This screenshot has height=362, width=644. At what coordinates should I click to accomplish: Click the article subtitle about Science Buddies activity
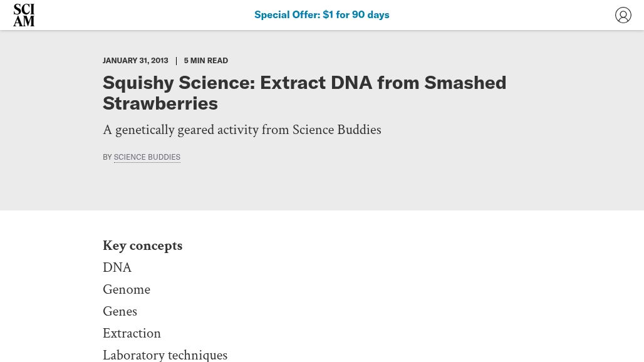click(x=242, y=130)
